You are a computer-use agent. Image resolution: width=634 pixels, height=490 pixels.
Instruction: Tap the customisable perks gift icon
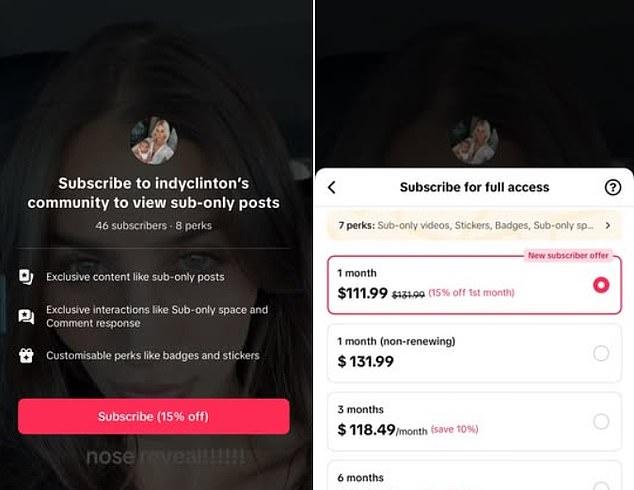(x=26, y=355)
